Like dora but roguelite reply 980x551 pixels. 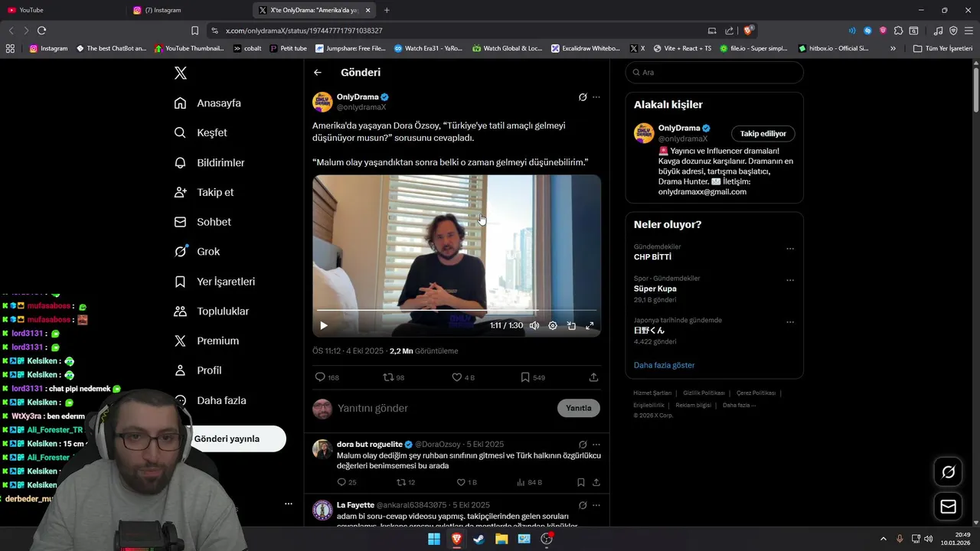tap(466, 482)
